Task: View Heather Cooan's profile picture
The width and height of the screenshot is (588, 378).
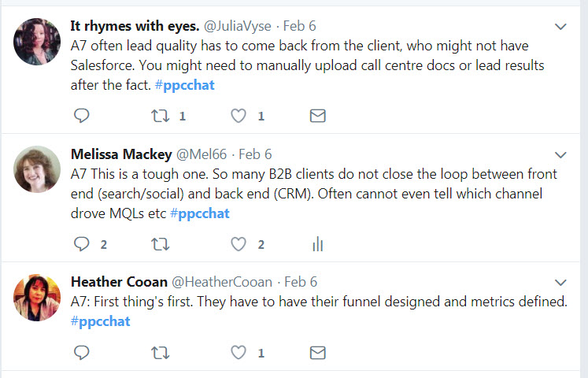Action: [37, 298]
